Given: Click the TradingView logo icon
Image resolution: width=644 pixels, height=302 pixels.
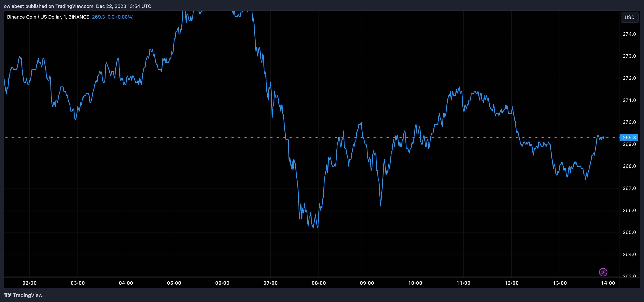Looking at the screenshot, I should tap(8, 295).
